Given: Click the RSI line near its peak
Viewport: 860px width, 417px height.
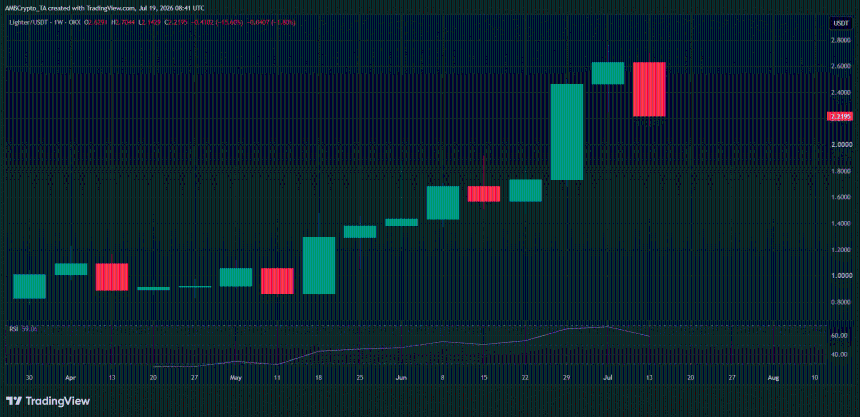Looking at the screenshot, I should coord(607,326).
